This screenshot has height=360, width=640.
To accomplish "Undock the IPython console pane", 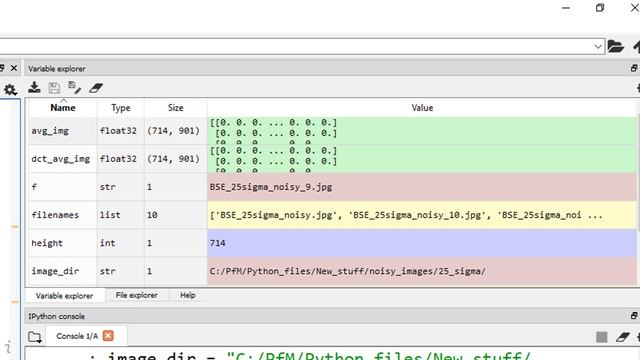I will [x=634, y=316].
